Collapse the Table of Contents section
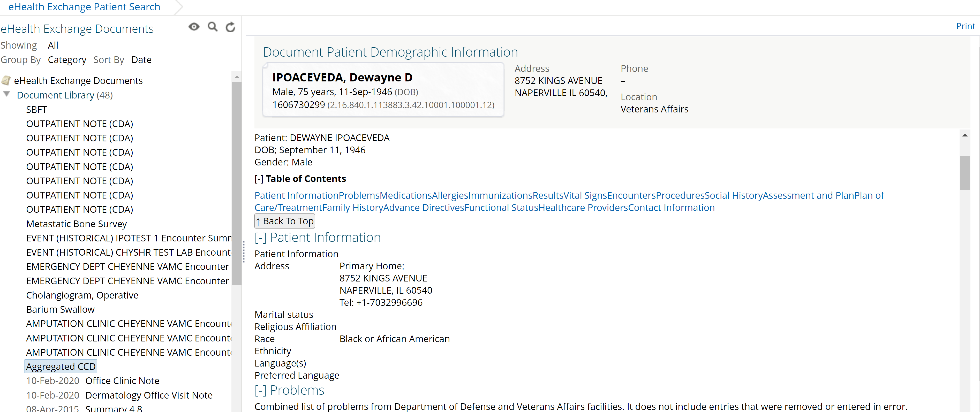 tap(259, 179)
